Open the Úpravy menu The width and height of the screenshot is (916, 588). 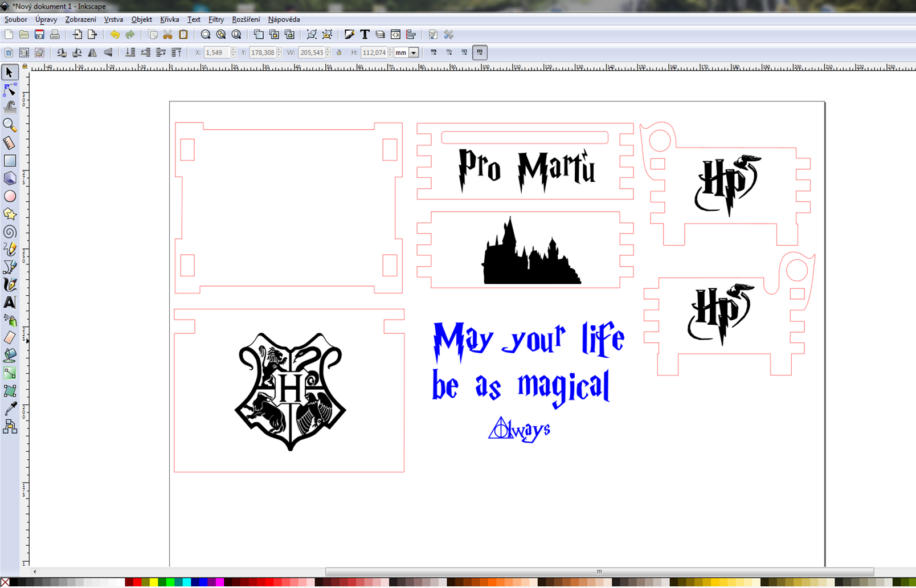46,19
